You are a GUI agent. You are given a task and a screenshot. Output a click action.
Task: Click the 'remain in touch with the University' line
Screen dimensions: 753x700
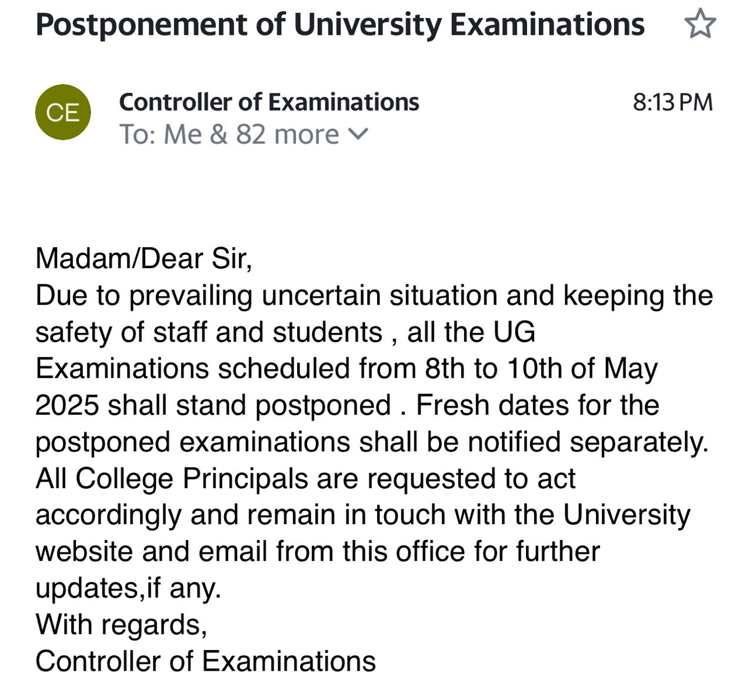click(x=363, y=515)
